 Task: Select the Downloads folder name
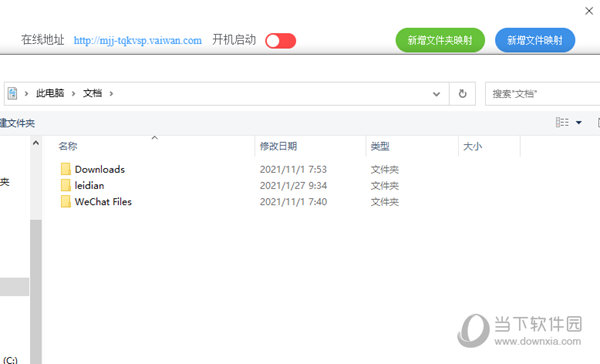click(x=100, y=169)
